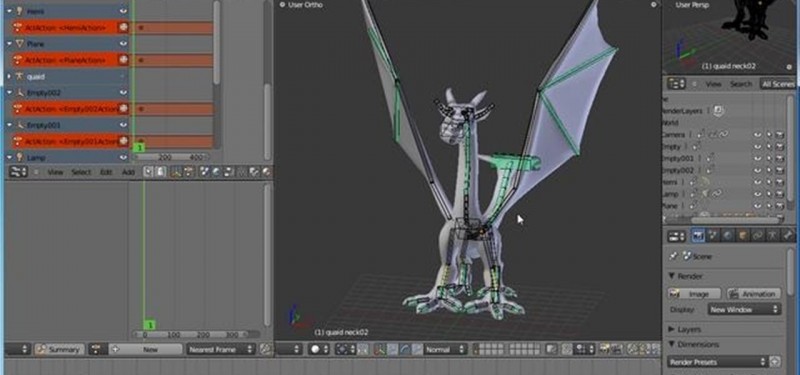Toggle visibility eye for Lamp in outliner
The width and height of the screenshot is (800, 375).
click(757, 194)
